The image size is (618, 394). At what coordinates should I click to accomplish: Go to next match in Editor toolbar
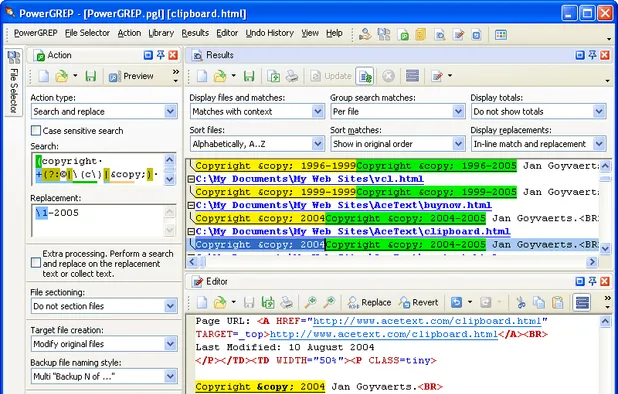329,303
